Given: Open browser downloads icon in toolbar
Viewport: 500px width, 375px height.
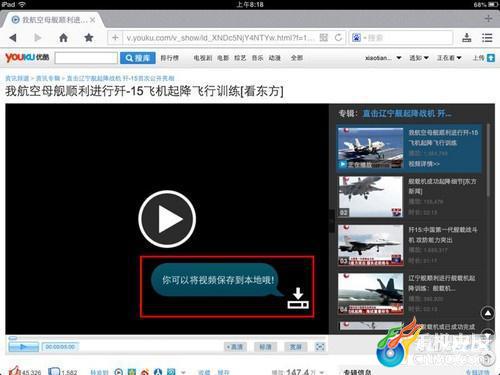Looking at the screenshot, I should click(467, 38).
